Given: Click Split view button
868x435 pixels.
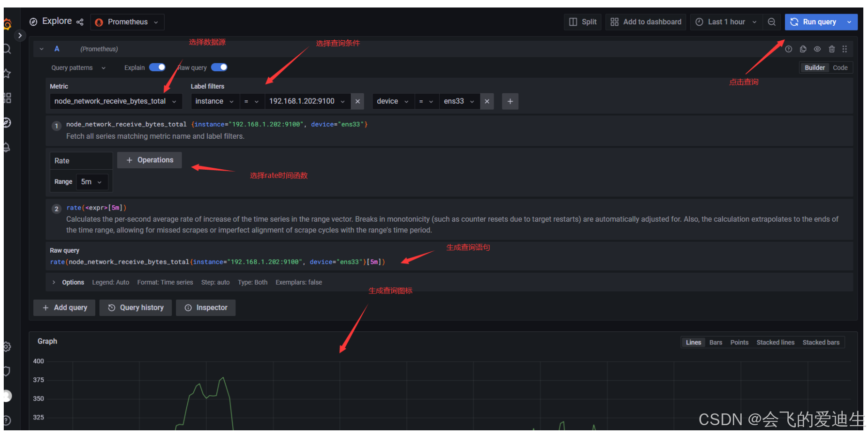Looking at the screenshot, I should click(583, 22).
